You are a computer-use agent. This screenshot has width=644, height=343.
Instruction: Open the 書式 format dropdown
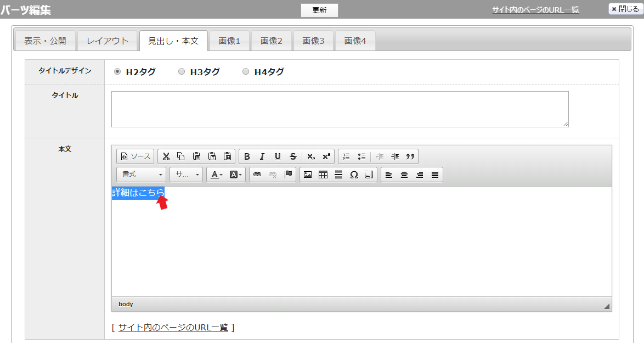pyautogui.click(x=142, y=175)
